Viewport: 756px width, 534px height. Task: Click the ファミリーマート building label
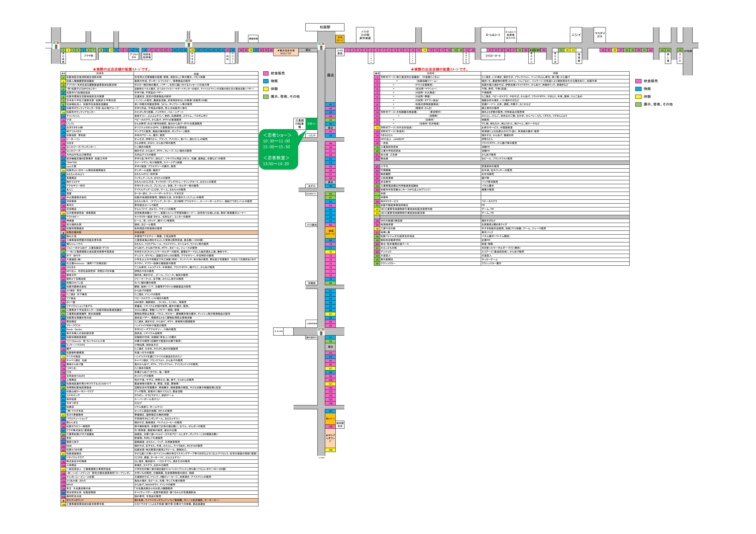tap(493, 56)
